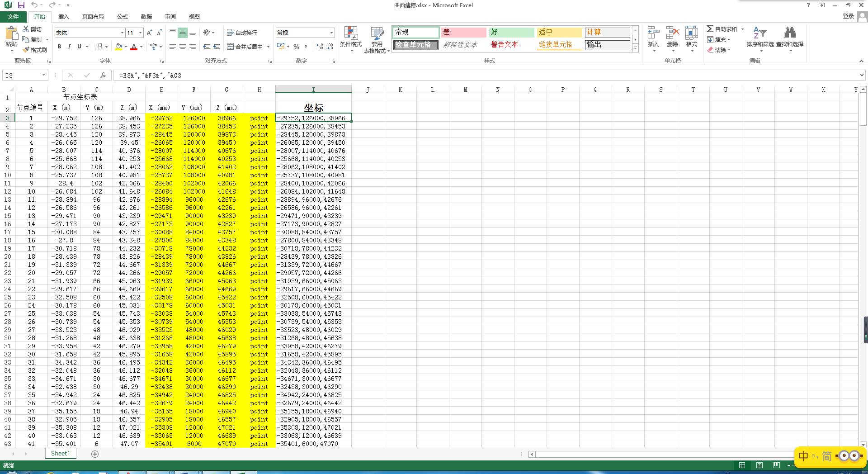The height and width of the screenshot is (474, 868).
Task: Click inside the formula bar input
Action: coord(486,75)
